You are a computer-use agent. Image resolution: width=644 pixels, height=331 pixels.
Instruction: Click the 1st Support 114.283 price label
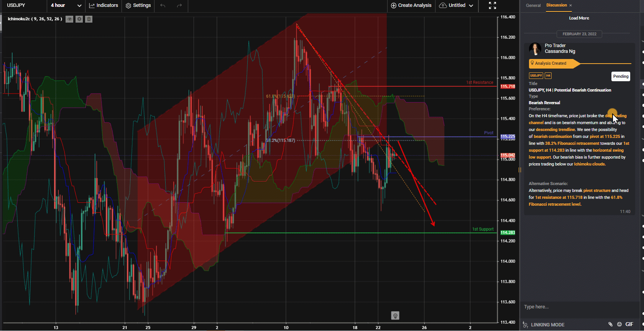(508, 233)
